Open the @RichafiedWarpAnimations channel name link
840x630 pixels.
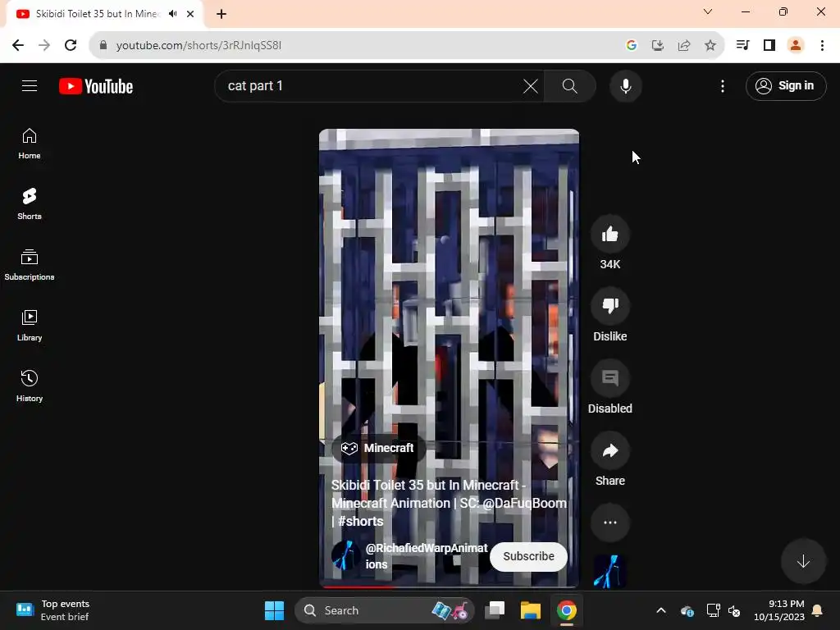click(427, 556)
